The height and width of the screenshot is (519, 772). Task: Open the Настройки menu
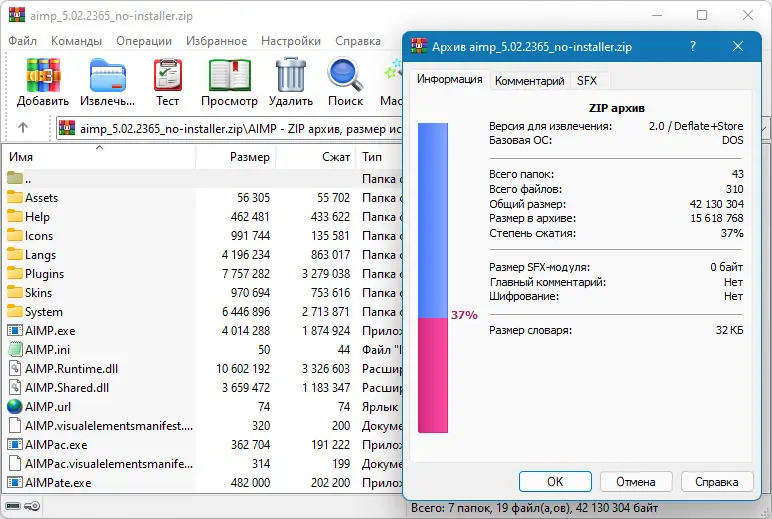[x=291, y=41]
